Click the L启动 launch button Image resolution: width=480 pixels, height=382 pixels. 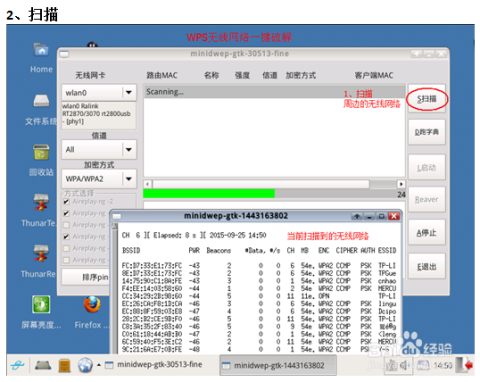[427, 168]
